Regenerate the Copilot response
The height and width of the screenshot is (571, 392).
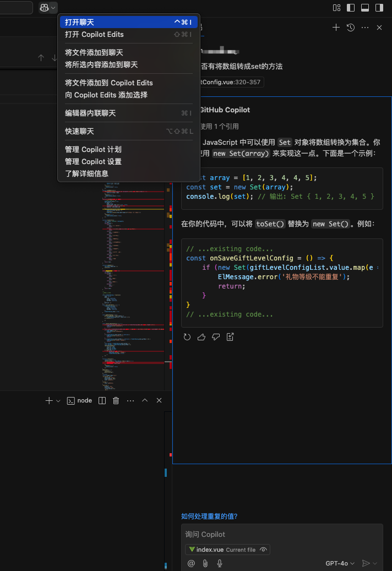click(x=187, y=337)
